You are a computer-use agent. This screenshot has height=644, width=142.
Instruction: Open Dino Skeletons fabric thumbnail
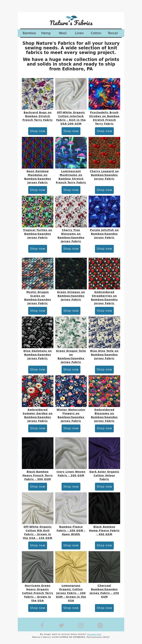click(38, 332)
